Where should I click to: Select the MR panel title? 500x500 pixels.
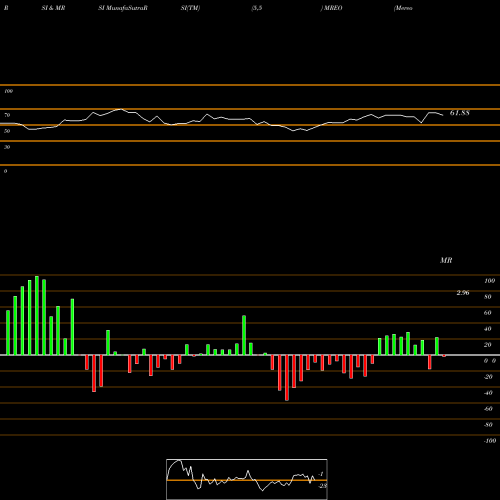tap(446, 260)
